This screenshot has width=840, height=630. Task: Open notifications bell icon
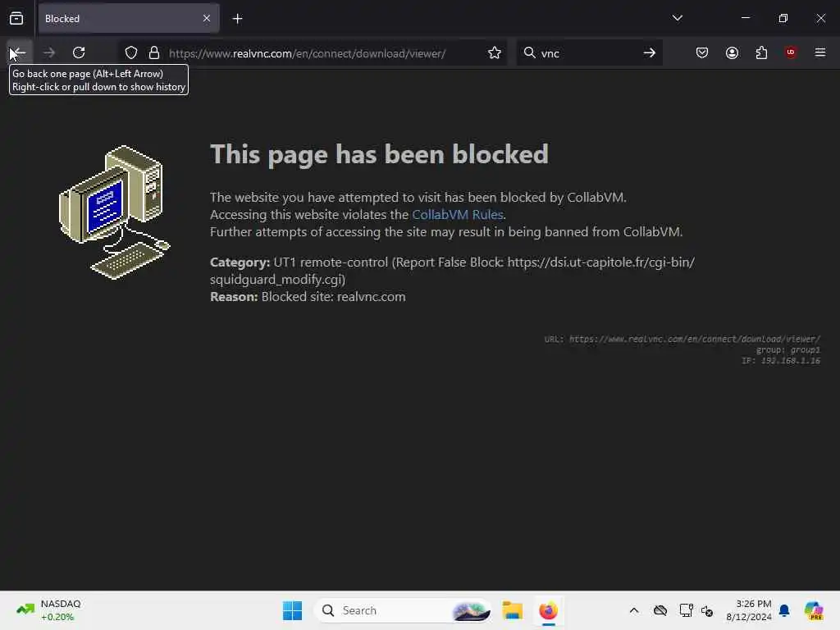[784, 610]
